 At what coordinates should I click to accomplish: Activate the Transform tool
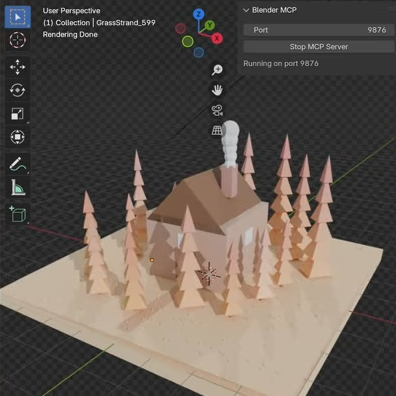[x=17, y=137]
